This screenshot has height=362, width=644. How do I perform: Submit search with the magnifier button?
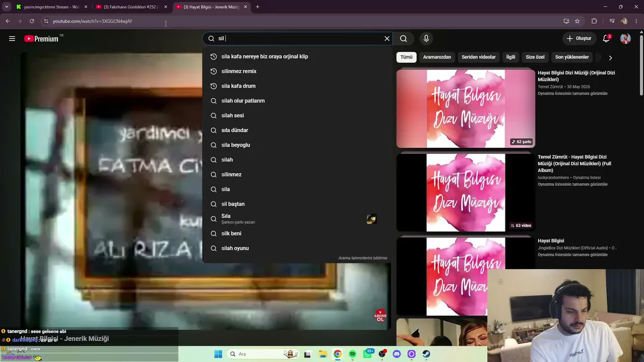404,39
